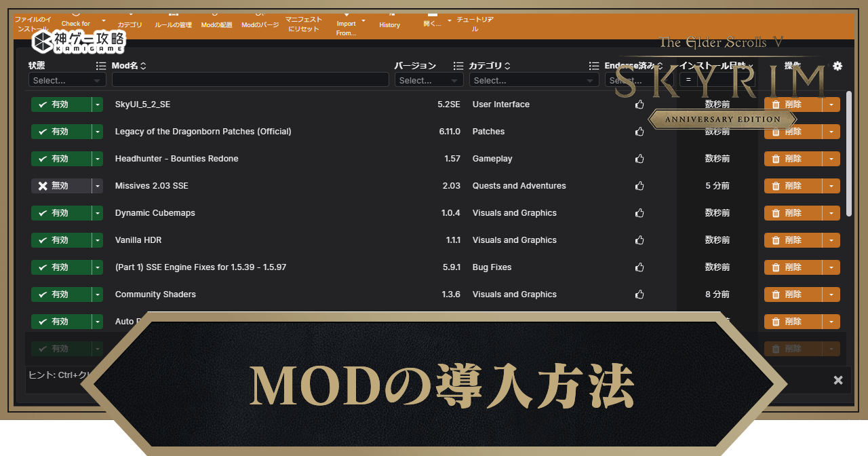Endorse SkyUI_5_2_SE with thumbs-up icon
Screen dimensions: 868x456
(639, 104)
